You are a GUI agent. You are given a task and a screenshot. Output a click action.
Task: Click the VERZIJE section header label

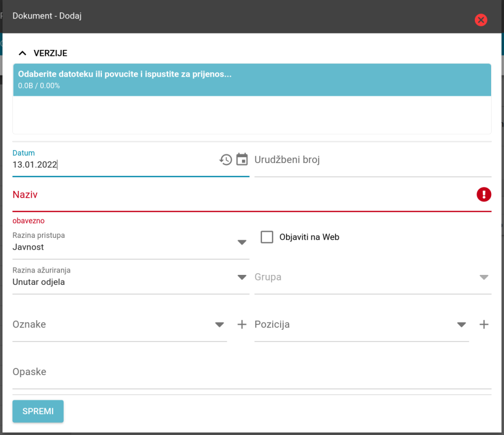pyautogui.click(x=50, y=53)
